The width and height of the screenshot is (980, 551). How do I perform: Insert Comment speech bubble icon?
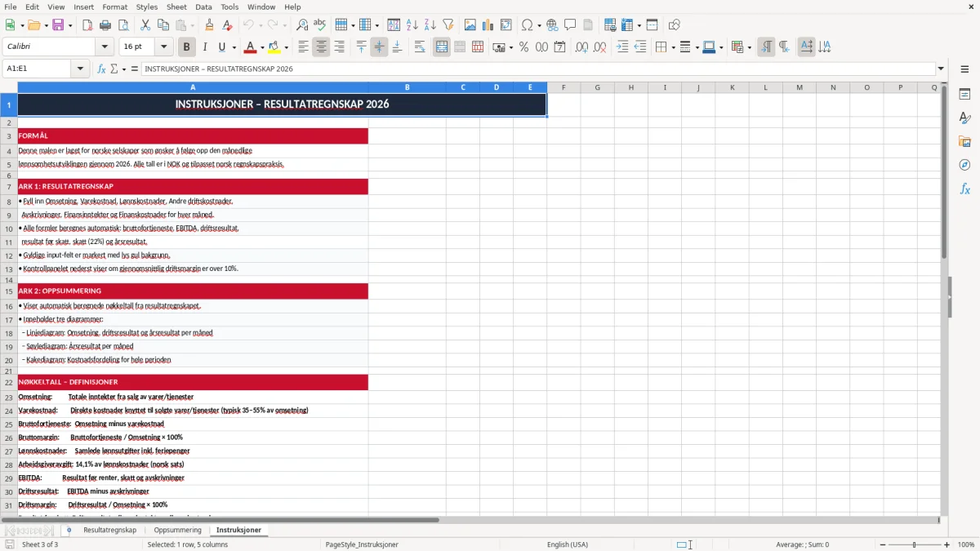[570, 25]
